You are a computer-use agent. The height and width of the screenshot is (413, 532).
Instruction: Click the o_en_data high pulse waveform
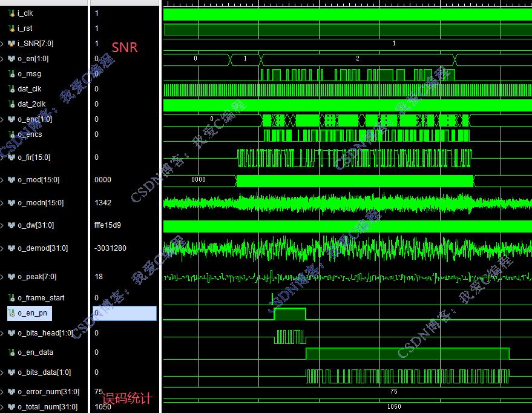[x=407, y=354]
